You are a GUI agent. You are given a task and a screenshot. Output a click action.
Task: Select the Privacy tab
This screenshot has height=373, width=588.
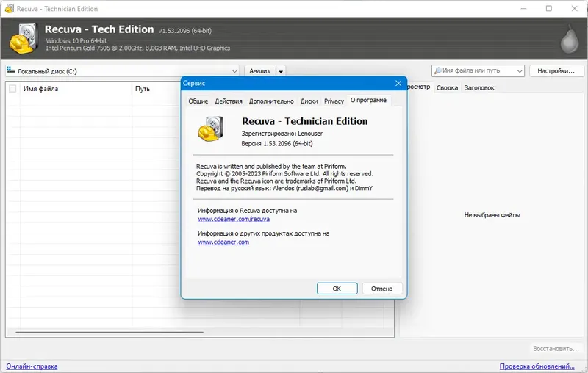[334, 101]
